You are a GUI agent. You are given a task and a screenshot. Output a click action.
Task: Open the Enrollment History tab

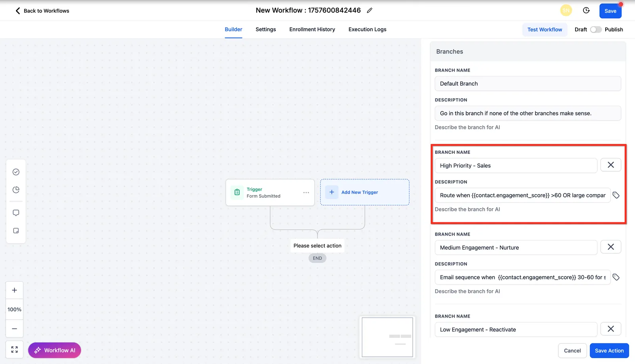(312, 29)
